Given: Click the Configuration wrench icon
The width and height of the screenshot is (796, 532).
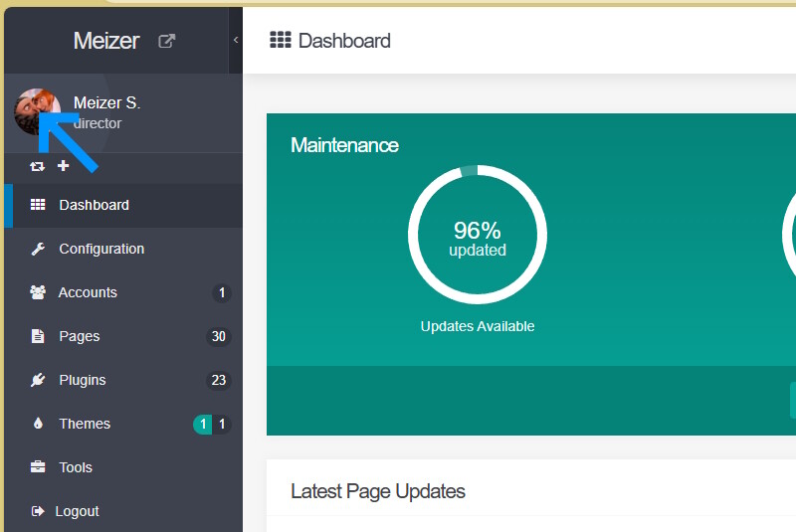Looking at the screenshot, I should [x=38, y=249].
